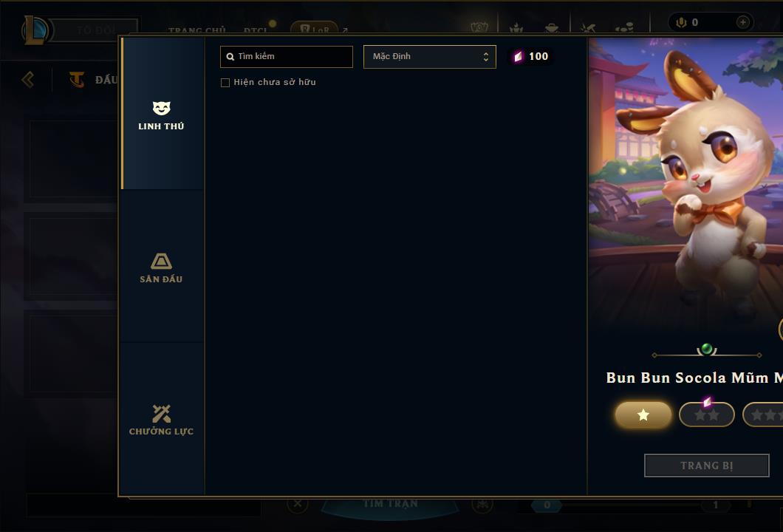Click the TRANG BỊ equip button
This screenshot has width=783, height=532.
coord(707,465)
